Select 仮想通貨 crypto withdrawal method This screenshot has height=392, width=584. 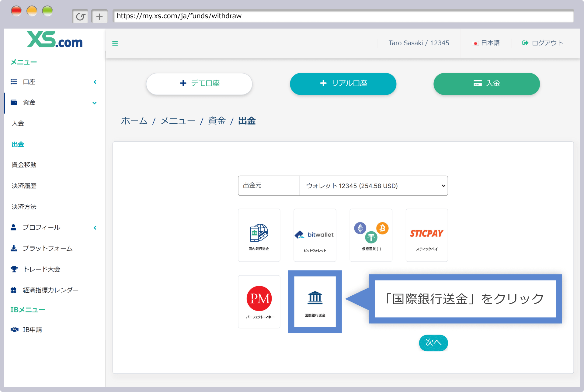coord(371,235)
